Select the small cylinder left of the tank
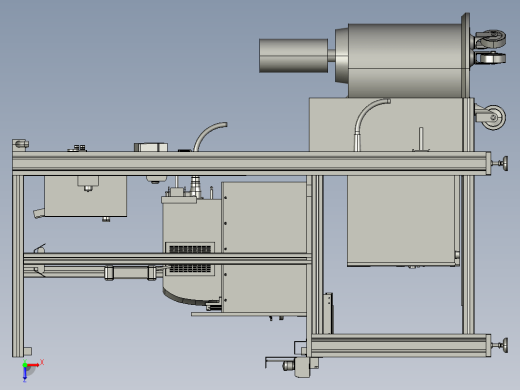 [293, 56]
